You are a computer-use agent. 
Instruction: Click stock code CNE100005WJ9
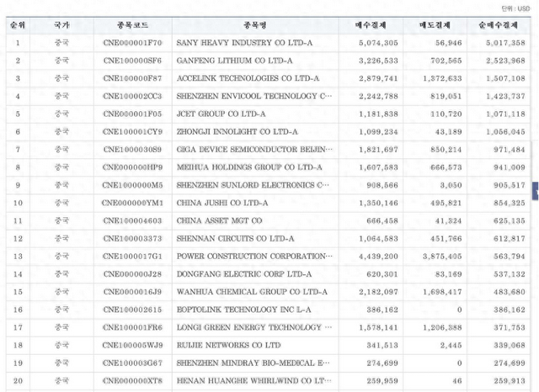click(133, 346)
